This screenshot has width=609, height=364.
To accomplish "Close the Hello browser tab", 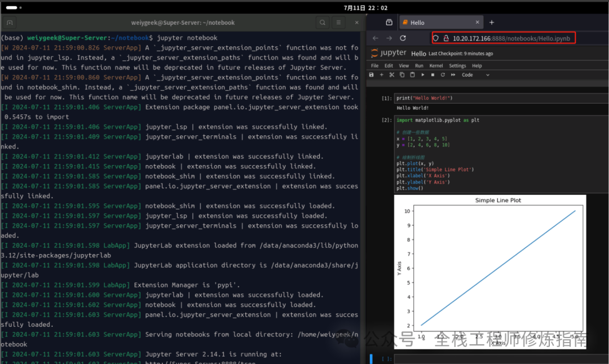I will (x=478, y=22).
